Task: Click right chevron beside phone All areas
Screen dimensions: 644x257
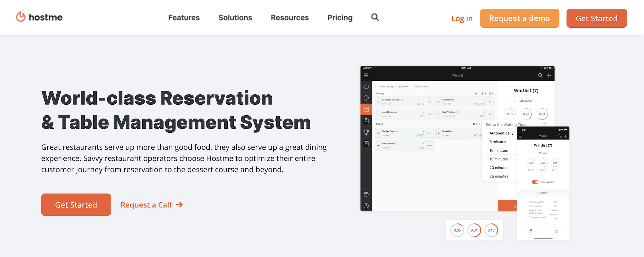Action: (552, 153)
